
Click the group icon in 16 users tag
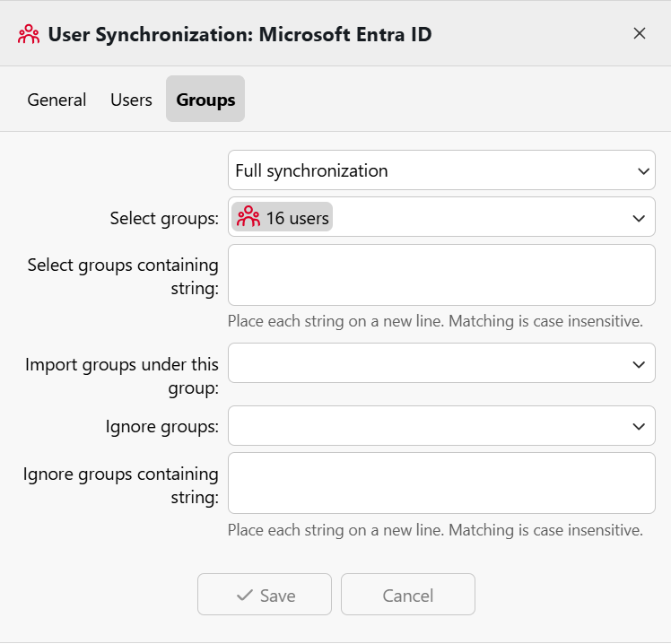[x=248, y=216]
